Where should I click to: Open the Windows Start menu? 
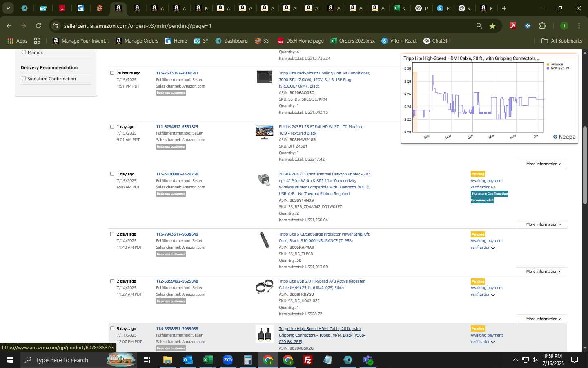click(10, 360)
